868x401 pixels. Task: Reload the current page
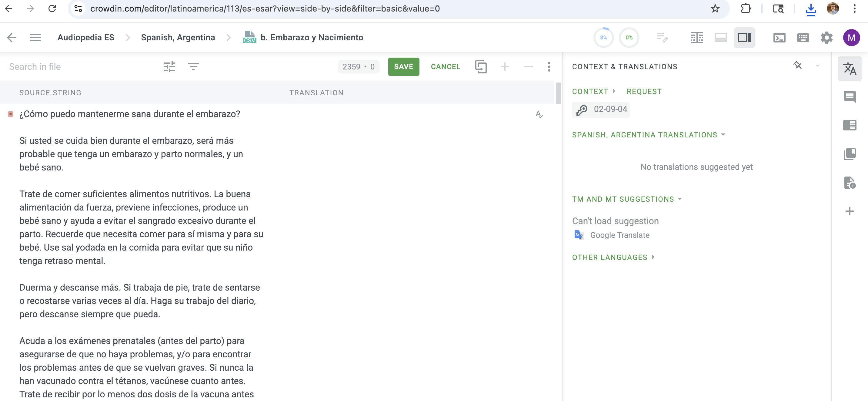pyautogui.click(x=52, y=8)
